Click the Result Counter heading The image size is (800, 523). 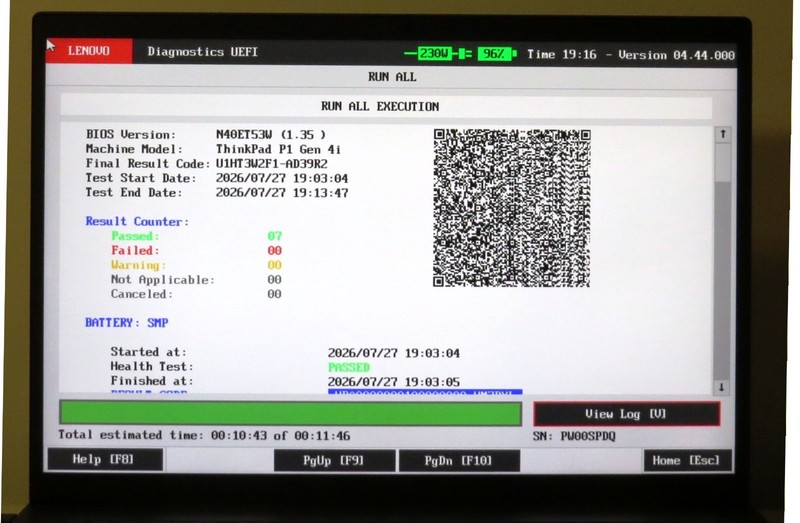click(x=137, y=221)
